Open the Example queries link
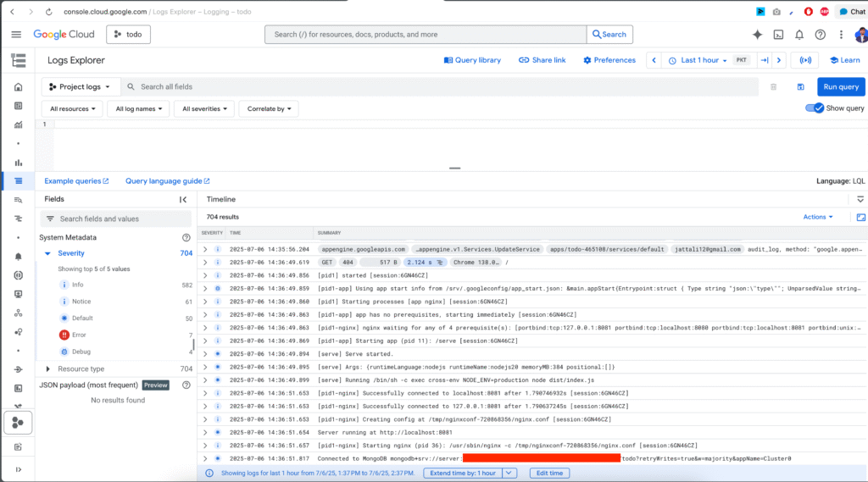Image resolution: width=868 pixels, height=482 pixels. tap(76, 181)
